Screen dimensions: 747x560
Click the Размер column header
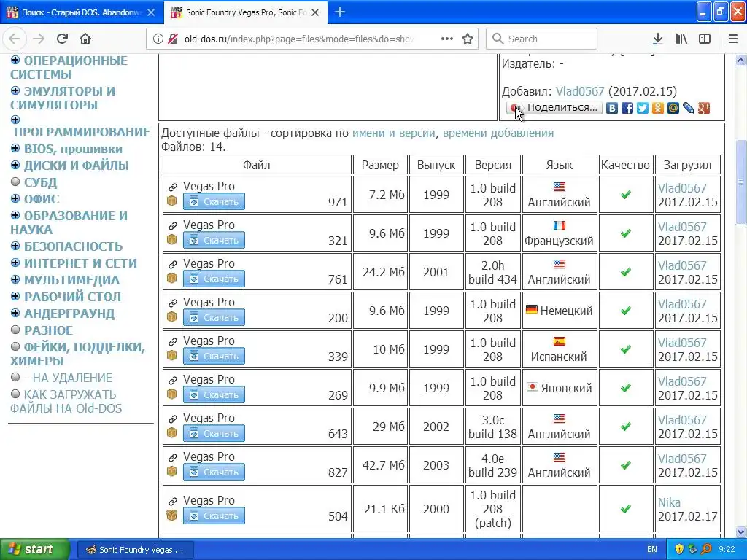coord(380,166)
